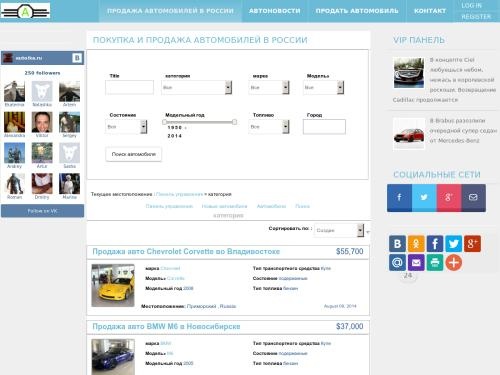
Task: Open the Контакт nav item
Action: click(430, 11)
